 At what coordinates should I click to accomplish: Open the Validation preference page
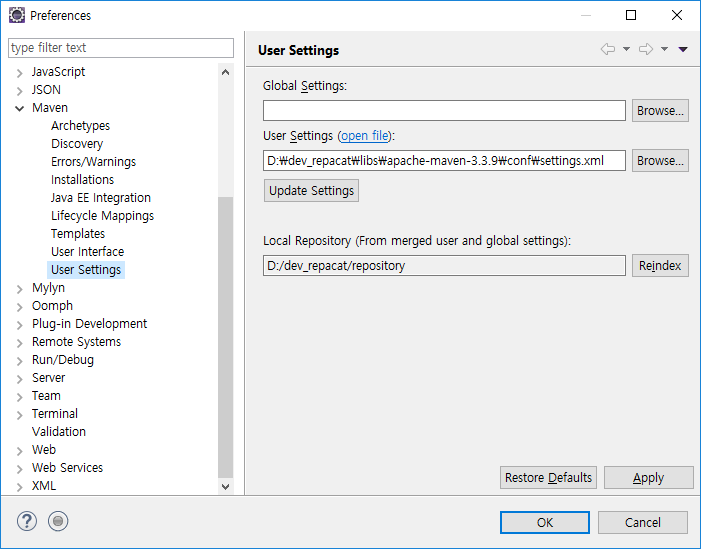[x=59, y=432]
